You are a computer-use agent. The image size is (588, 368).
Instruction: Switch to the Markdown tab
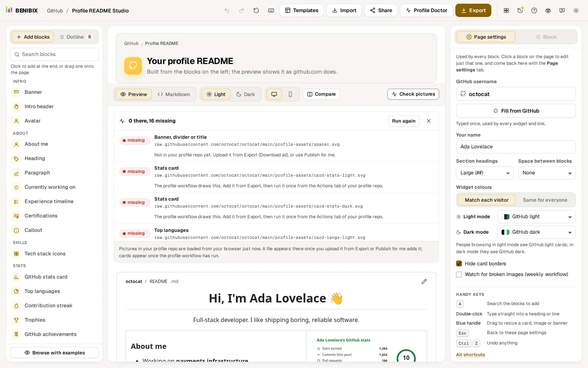click(173, 94)
